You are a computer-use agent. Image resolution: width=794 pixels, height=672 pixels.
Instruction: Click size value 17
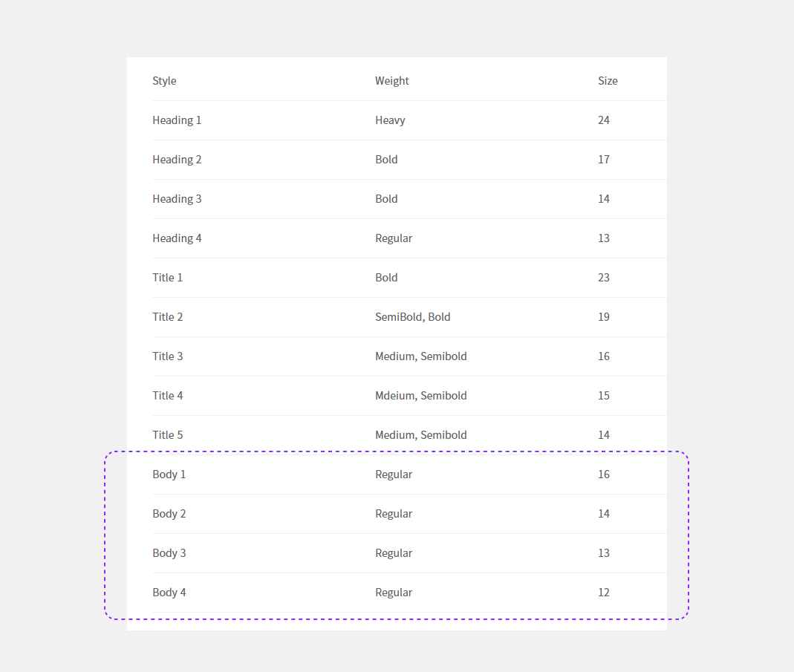tap(604, 160)
